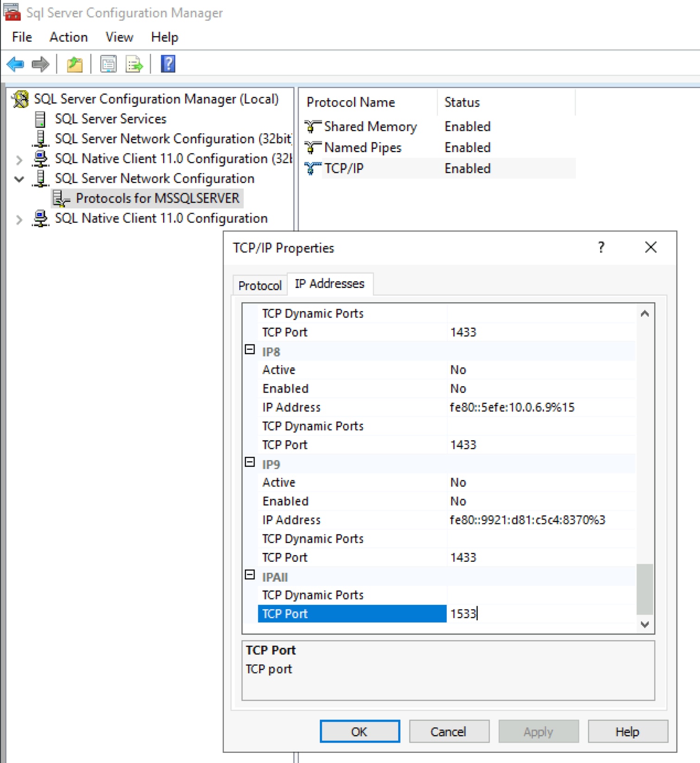Click the Sql Server Configuration Manager title icon
The height and width of the screenshot is (763, 700).
[12, 12]
